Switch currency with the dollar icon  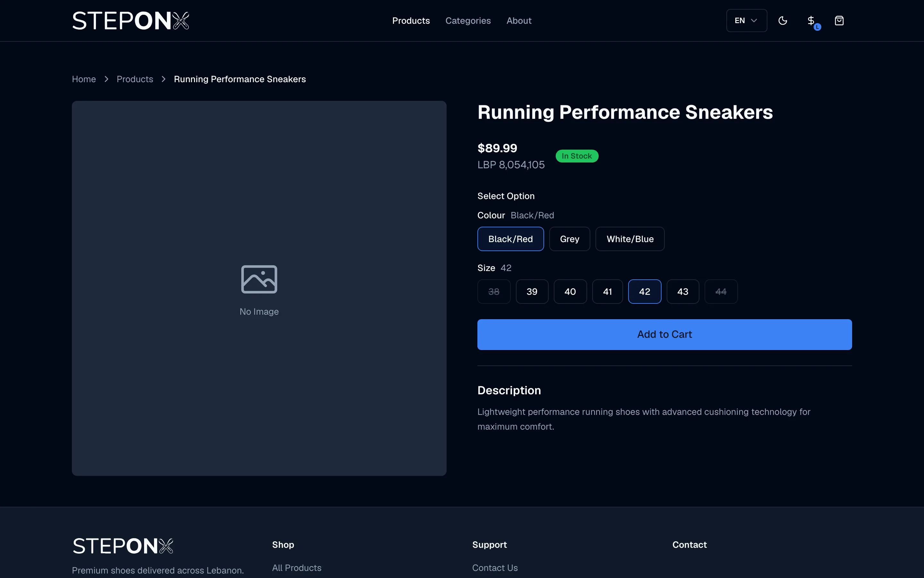point(811,21)
